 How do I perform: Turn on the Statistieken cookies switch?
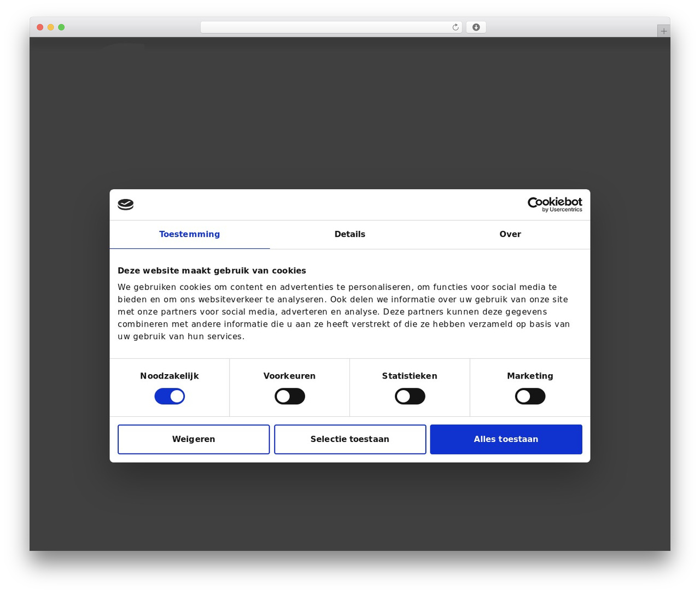[410, 397]
